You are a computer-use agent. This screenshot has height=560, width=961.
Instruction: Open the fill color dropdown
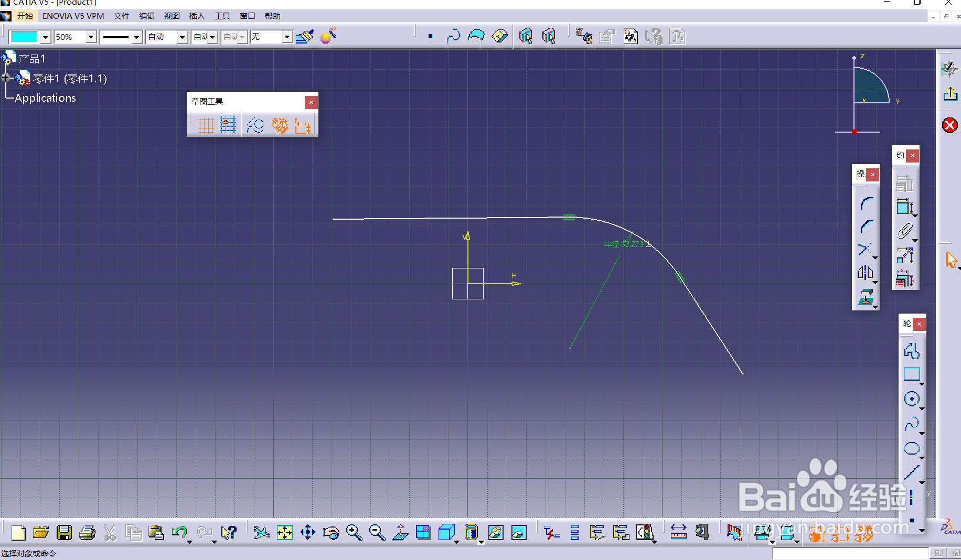(x=46, y=37)
